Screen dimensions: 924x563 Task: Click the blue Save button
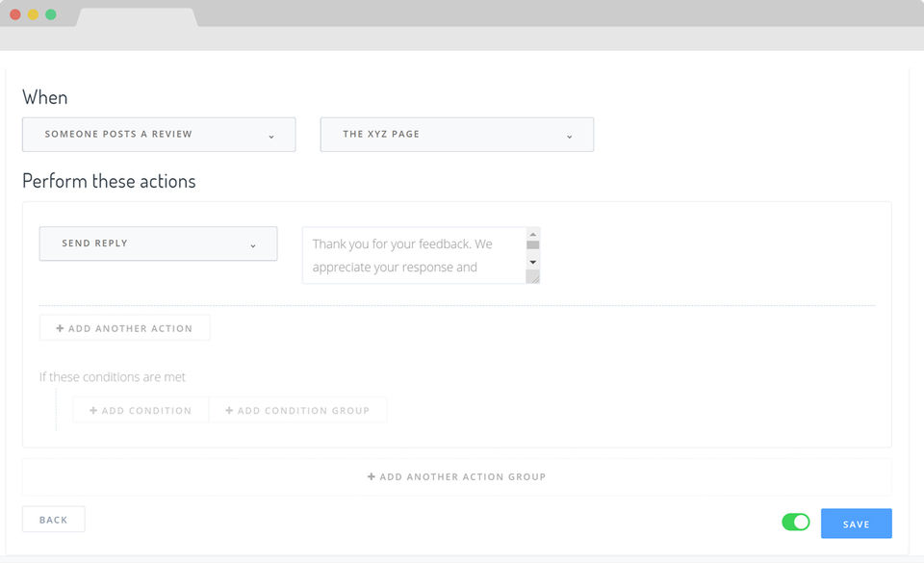(x=856, y=524)
